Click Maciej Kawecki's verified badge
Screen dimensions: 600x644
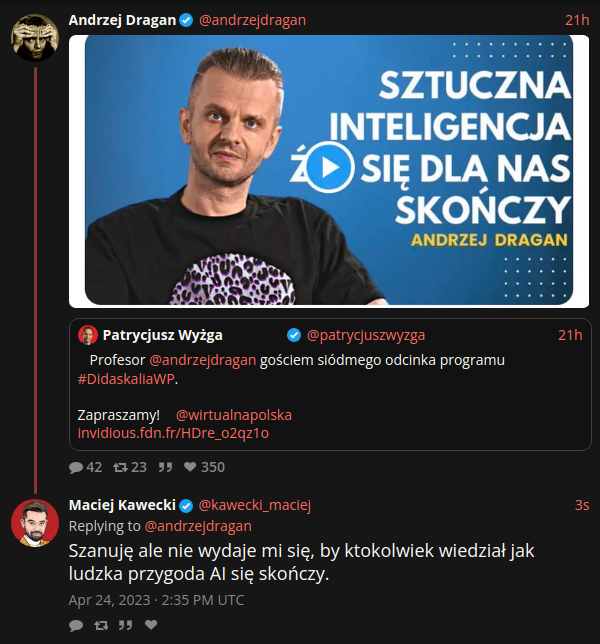click(186, 506)
